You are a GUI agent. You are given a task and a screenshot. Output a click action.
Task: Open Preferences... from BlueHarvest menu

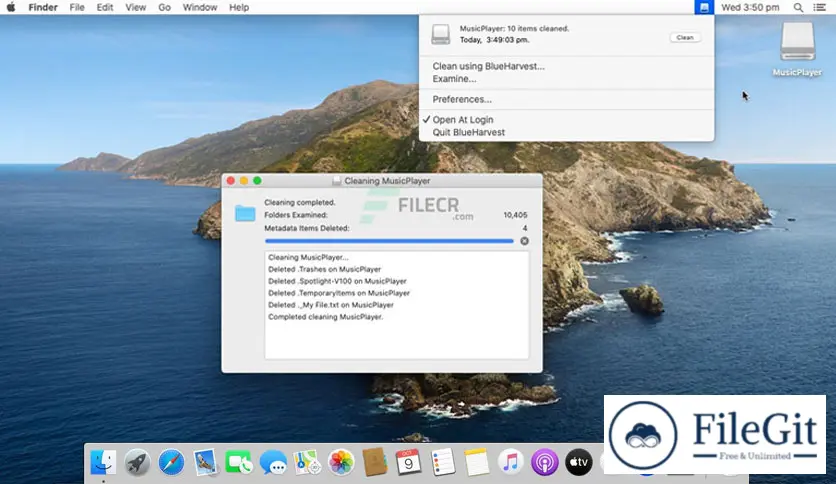click(x=462, y=100)
